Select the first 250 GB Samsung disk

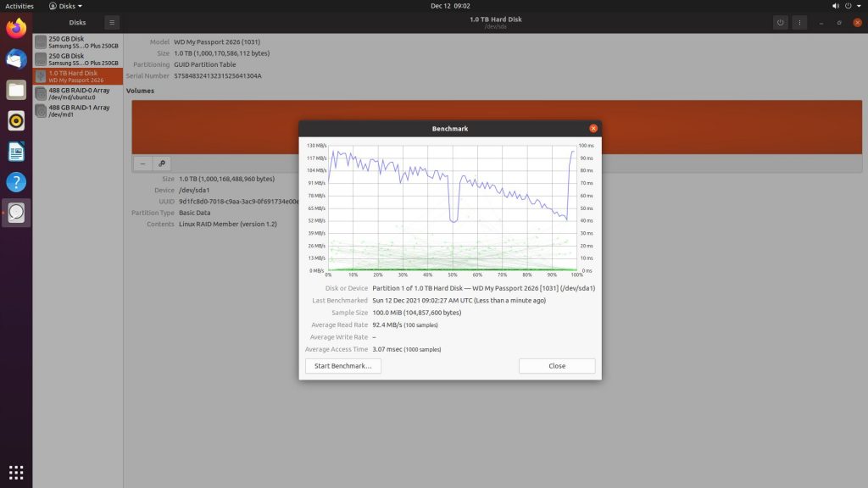[x=78, y=42]
